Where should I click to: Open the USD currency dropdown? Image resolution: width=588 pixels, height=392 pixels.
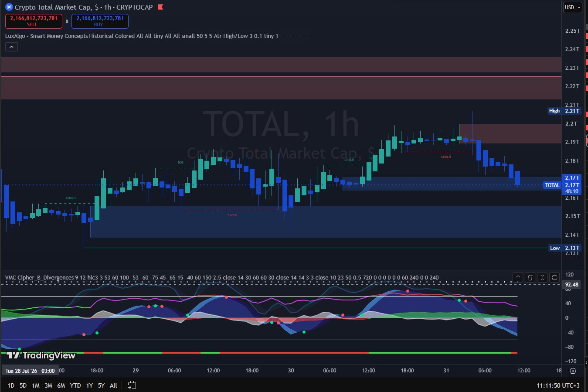[572, 7]
